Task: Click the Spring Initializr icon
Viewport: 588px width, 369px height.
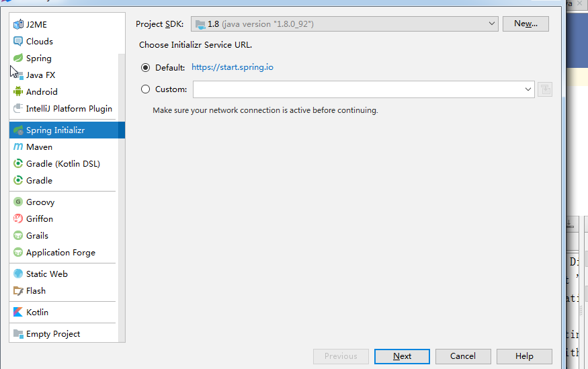Action: click(x=18, y=130)
